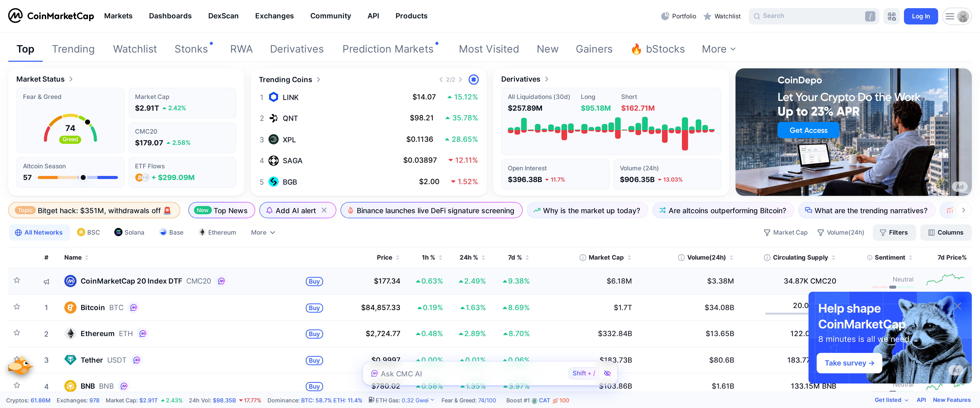Screen dimensions: 980x408
Task: Expand the More tabs dropdown
Action: [719, 49]
